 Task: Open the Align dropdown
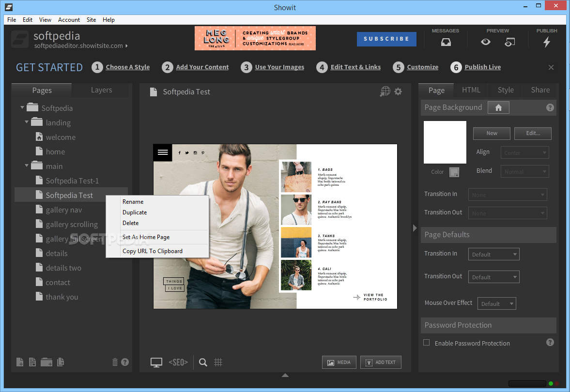(524, 152)
